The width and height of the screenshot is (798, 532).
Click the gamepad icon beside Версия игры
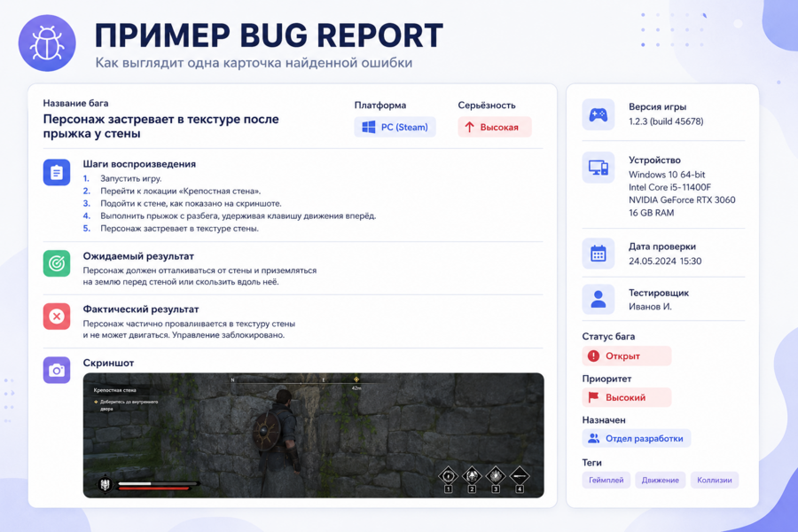pos(598,114)
